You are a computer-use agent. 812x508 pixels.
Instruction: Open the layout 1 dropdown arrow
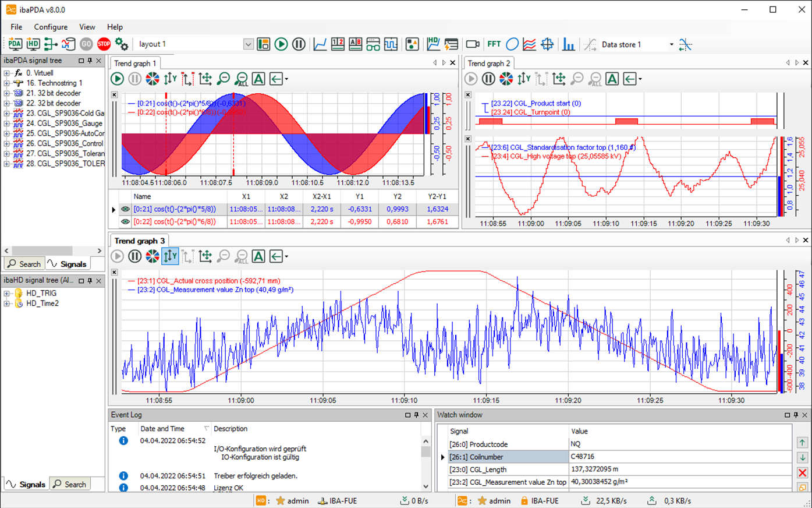248,44
